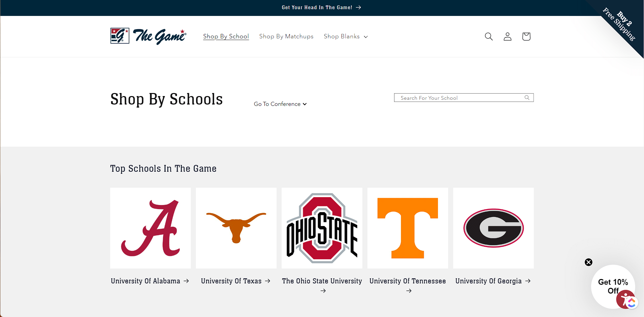Screen dimensions: 644x317
Task: Expand the Go To Conference dropdown
Action: (280, 104)
